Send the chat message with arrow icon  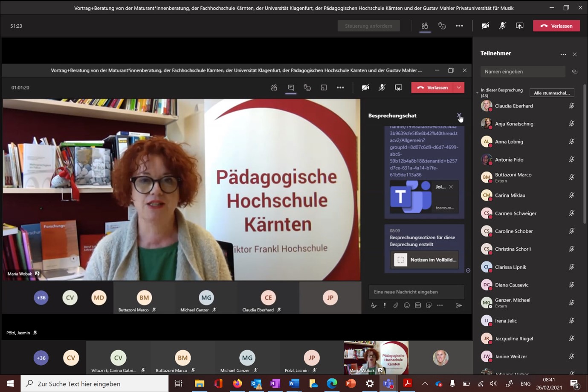click(x=459, y=305)
